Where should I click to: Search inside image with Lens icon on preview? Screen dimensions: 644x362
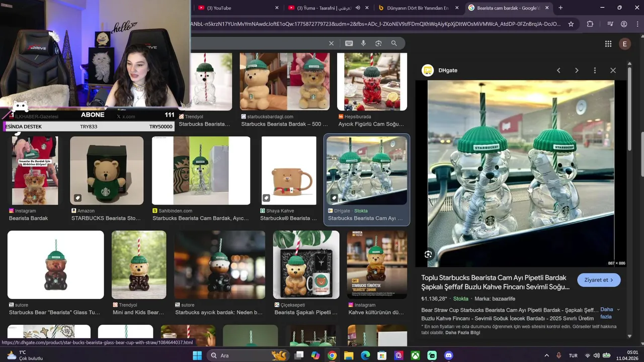428,254
